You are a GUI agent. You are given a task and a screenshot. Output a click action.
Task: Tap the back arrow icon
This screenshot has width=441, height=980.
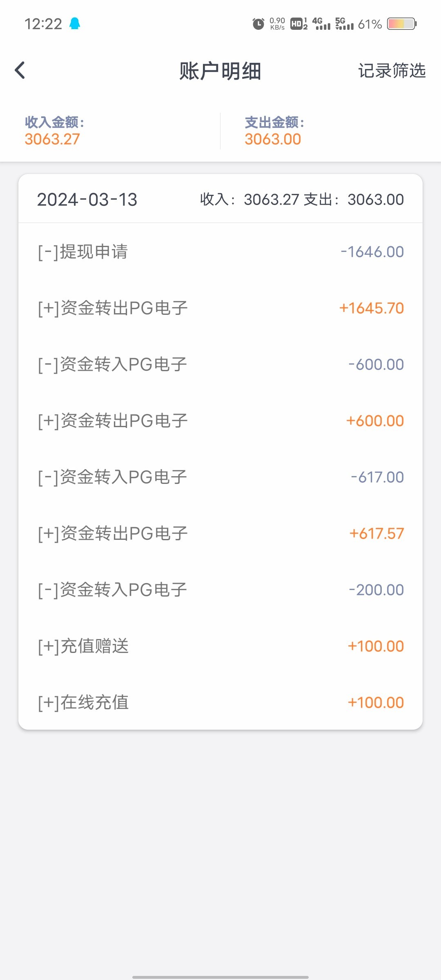coord(20,70)
